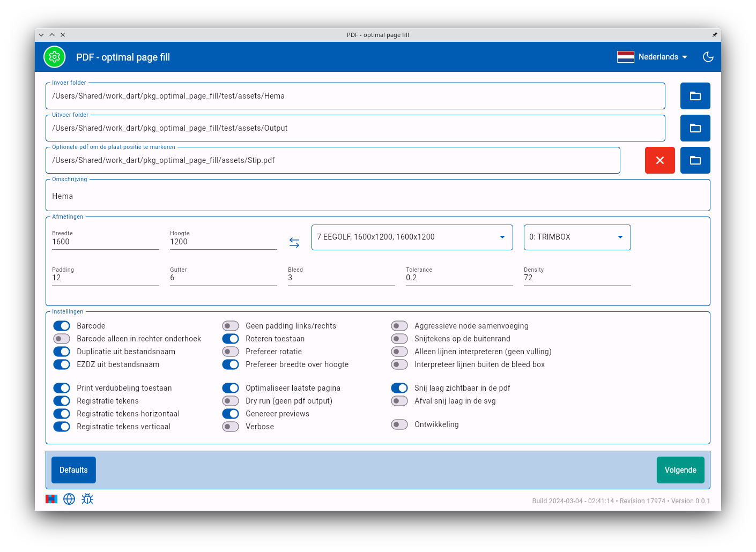Browse for the optional marker pdf file
756x552 pixels.
coord(695,160)
